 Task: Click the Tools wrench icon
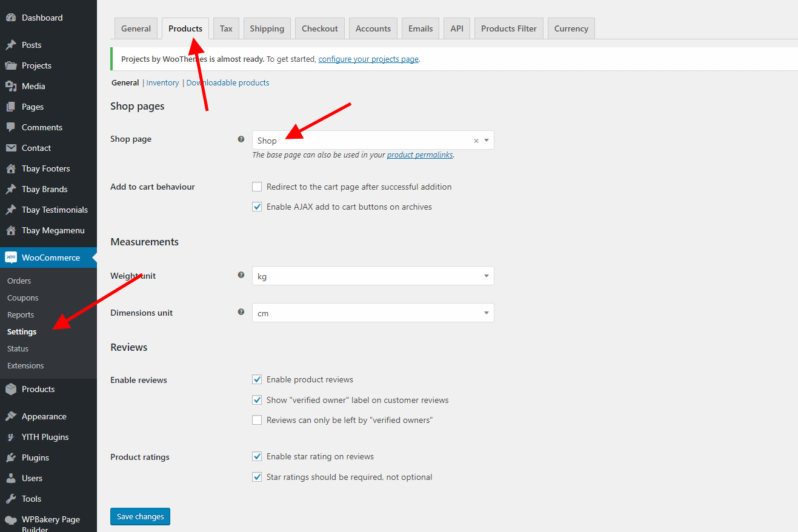[x=11, y=499]
